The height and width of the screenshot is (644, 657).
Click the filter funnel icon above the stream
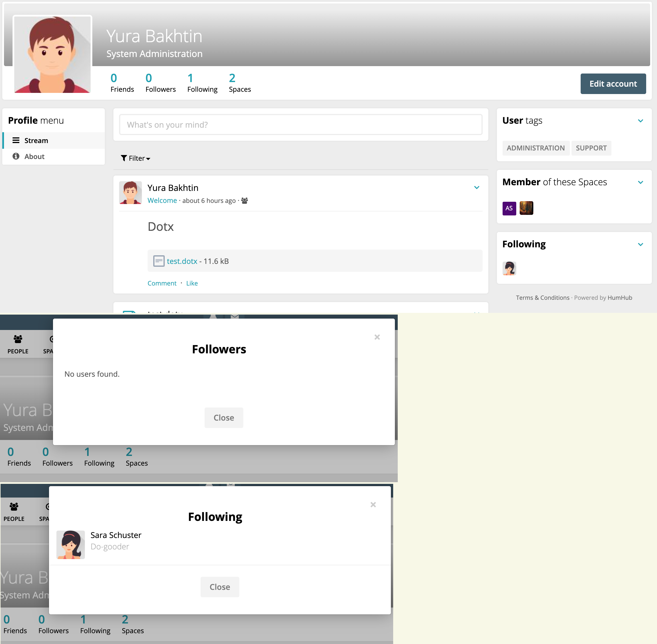coord(124,158)
